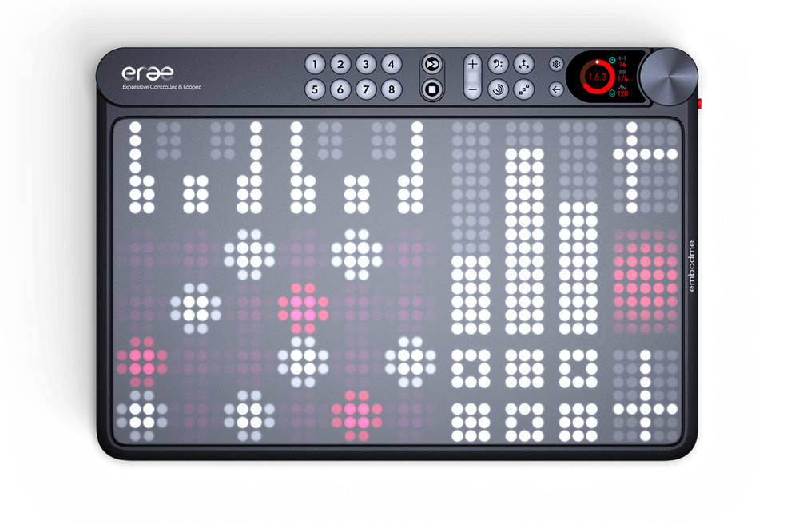This screenshot has width=799, height=532.
Task: Select numbered button 1
Action: point(315,65)
